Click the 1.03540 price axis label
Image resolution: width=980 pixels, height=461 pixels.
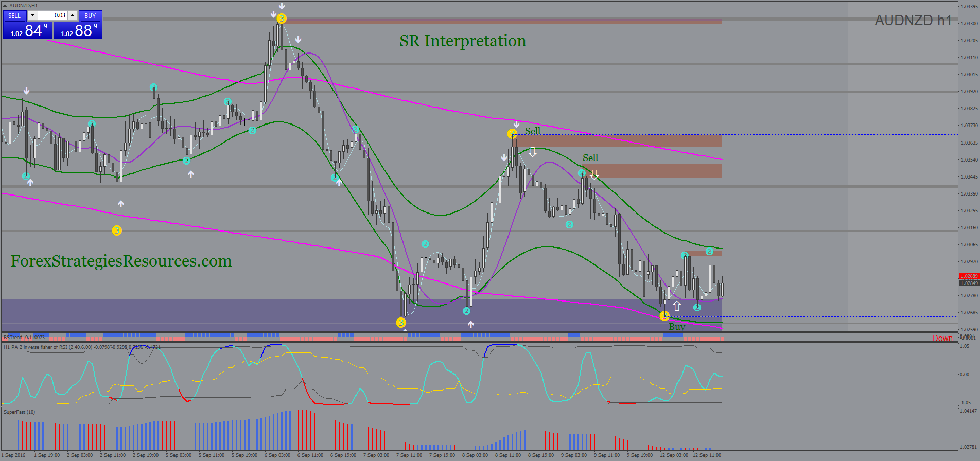coord(970,159)
